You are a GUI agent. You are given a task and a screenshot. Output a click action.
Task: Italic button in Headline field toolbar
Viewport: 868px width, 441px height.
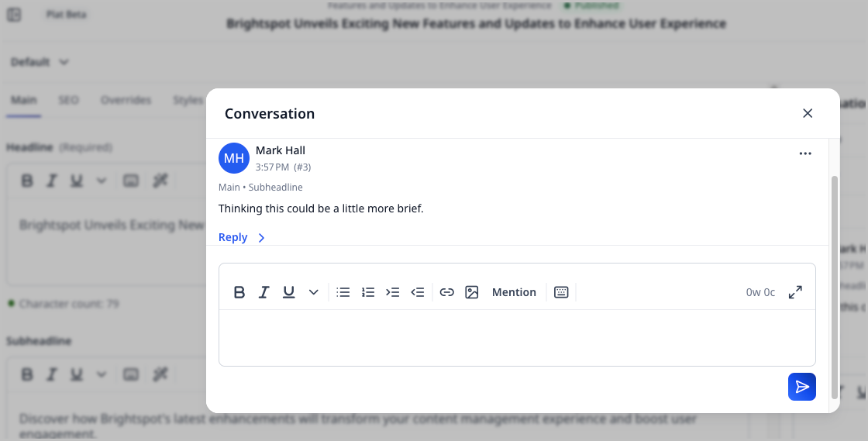51,181
